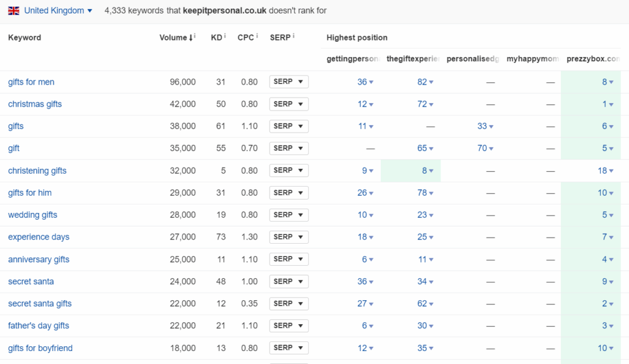Image resolution: width=629 pixels, height=364 pixels.
Task: Expand prezzybox position 18 for 'christening gifts'
Action: click(x=606, y=171)
